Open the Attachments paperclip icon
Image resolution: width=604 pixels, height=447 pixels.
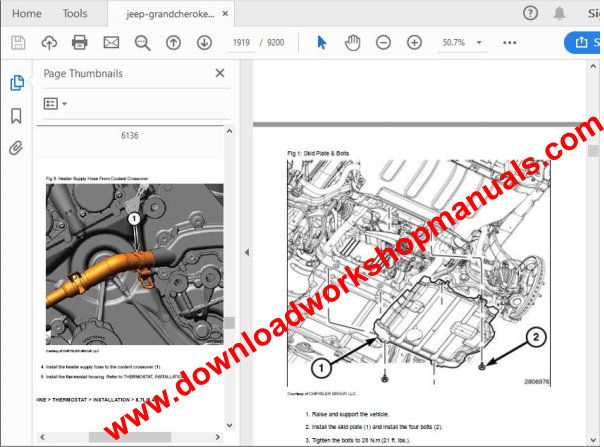[x=16, y=148]
